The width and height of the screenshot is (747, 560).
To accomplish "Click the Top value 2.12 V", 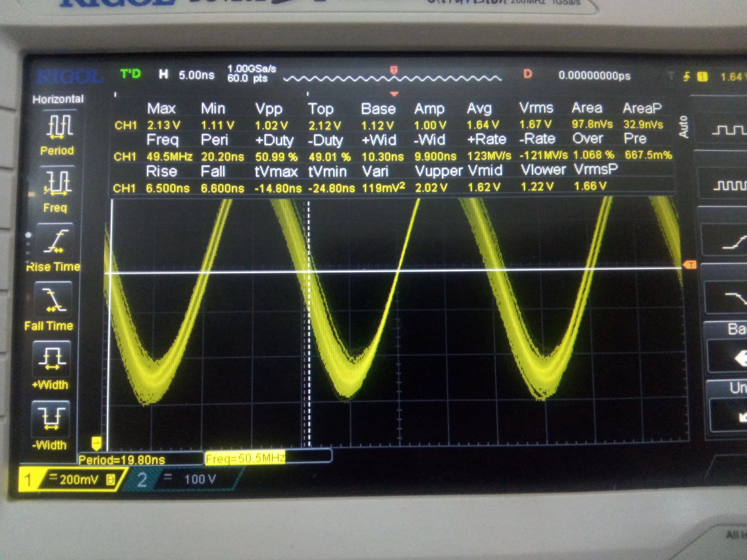I will (x=324, y=126).
